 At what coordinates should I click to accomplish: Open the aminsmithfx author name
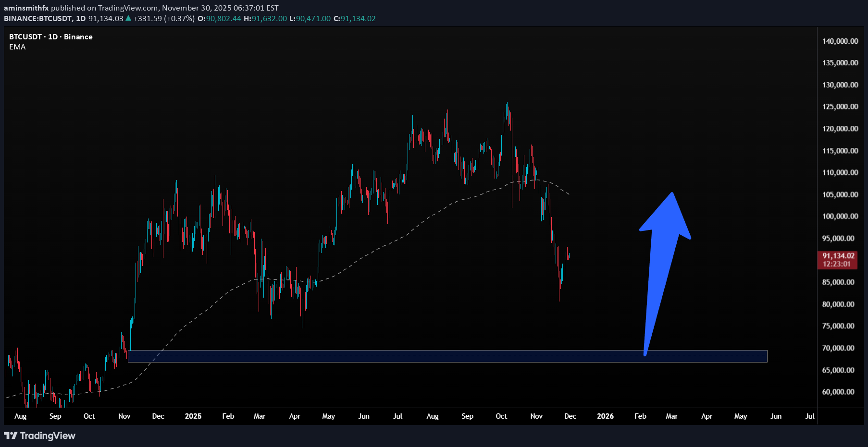pyautogui.click(x=26, y=8)
